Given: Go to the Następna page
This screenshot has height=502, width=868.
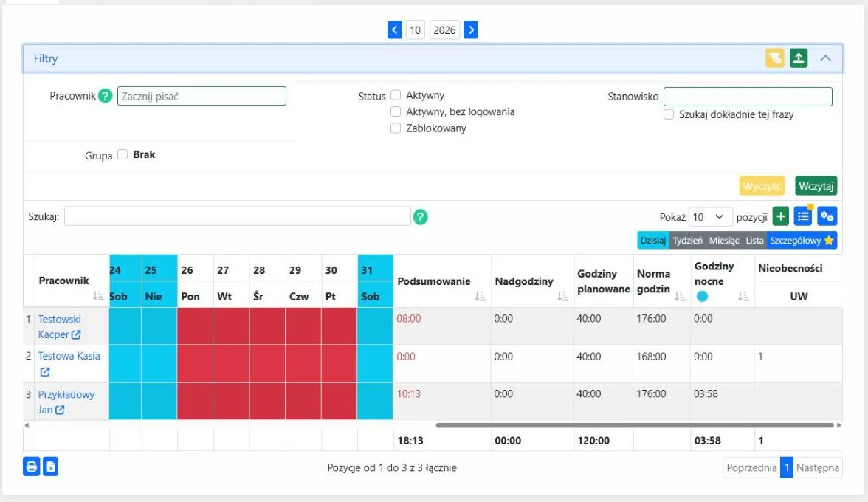Looking at the screenshot, I should click(818, 468).
